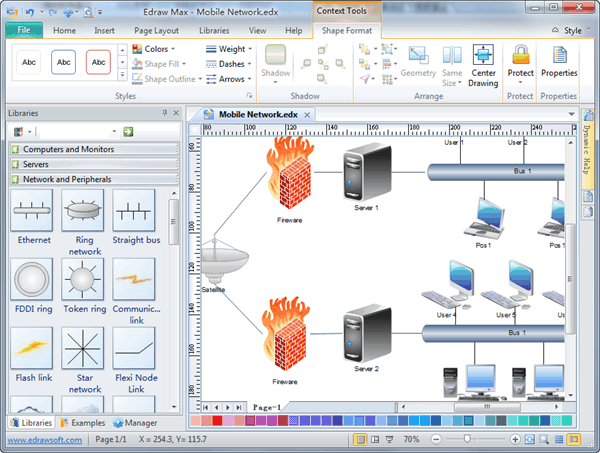Screen dimensions: 600x453
Task: Collapse the Network and Peripherals library
Action: [94, 179]
